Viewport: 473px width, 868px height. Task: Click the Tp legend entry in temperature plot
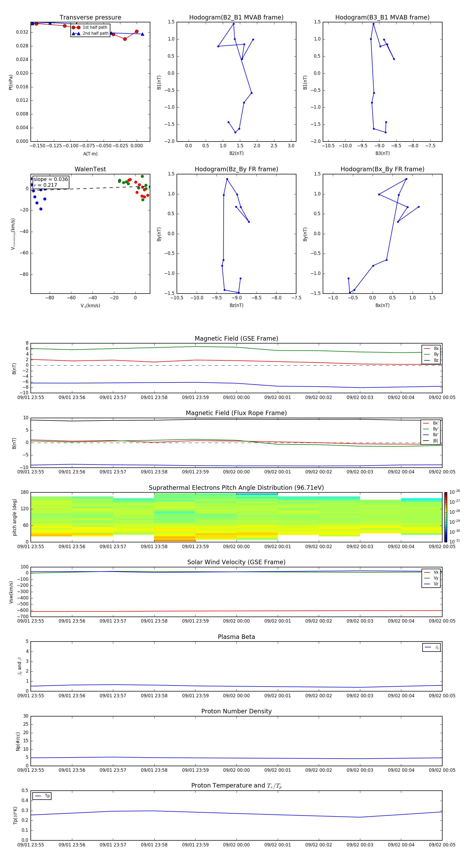(x=42, y=796)
